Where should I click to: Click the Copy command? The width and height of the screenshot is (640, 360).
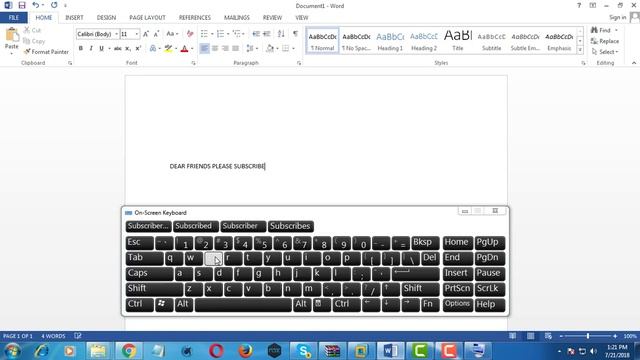(34, 41)
